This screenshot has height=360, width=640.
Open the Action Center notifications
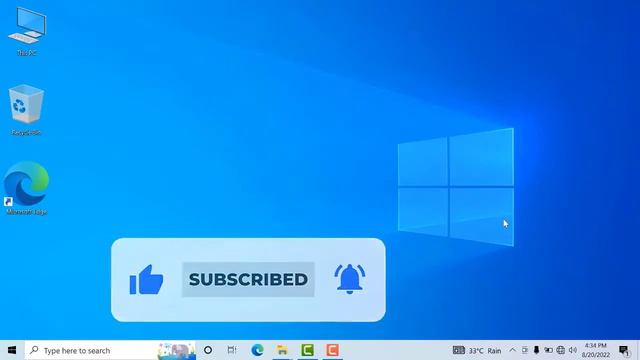[x=624, y=350]
